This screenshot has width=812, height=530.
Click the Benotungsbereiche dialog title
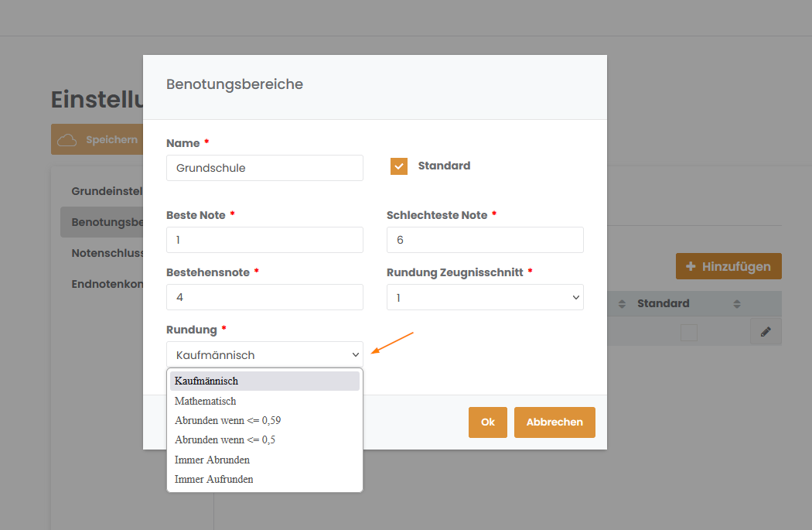pyautogui.click(x=234, y=84)
